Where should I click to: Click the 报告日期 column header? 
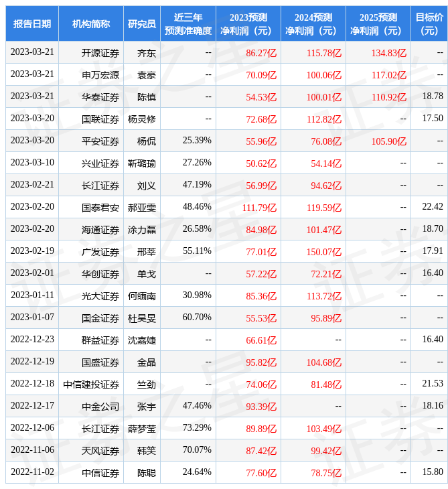[32, 23]
